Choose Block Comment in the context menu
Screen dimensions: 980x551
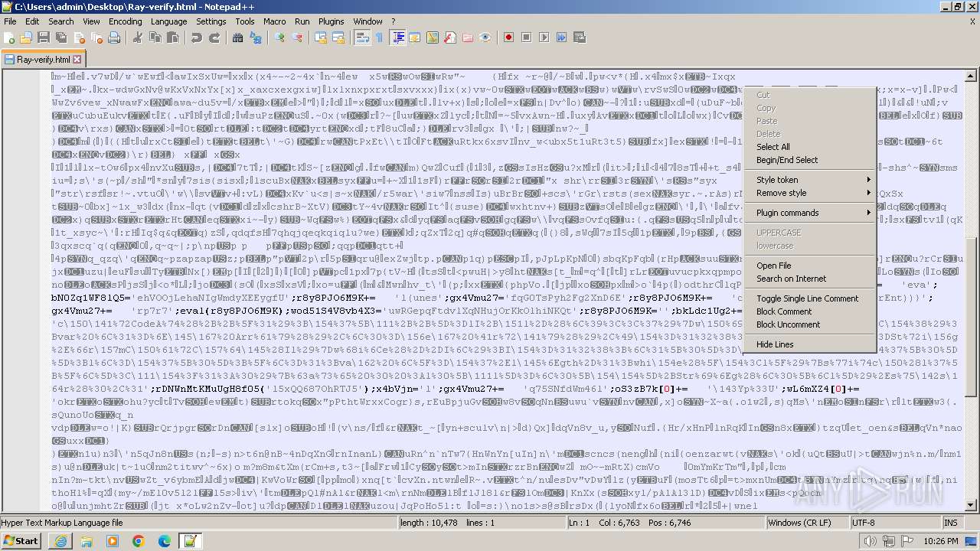coord(809,311)
